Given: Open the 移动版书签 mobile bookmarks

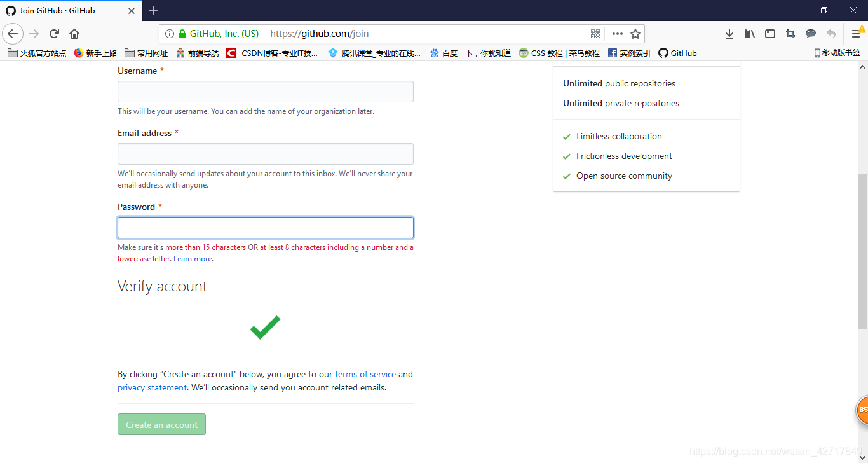Looking at the screenshot, I should pos(837,53).
